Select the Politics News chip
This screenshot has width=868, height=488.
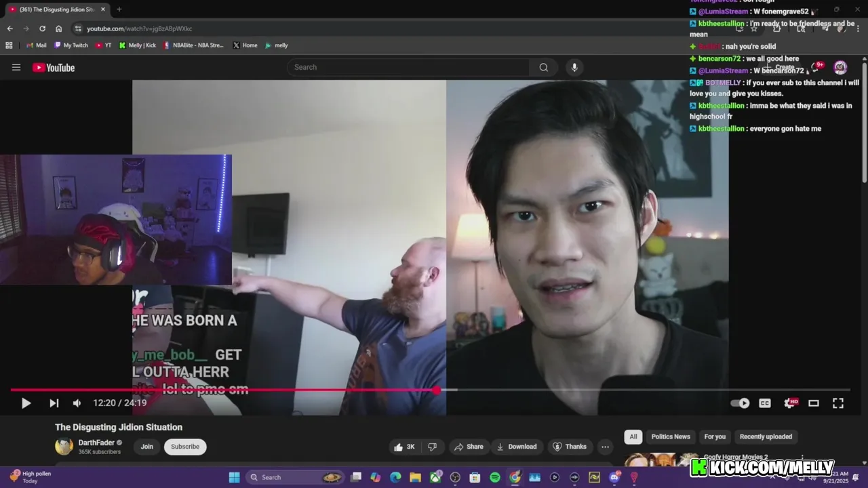click(x=671, y=436)
